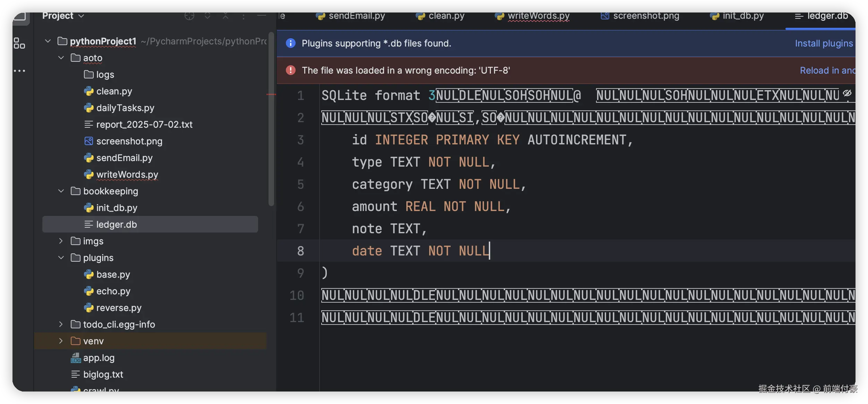Click Expand Selected icon in Project toolbar
Image resolution: width=868 pixels, height=404 pixels.
pos(207,16)
